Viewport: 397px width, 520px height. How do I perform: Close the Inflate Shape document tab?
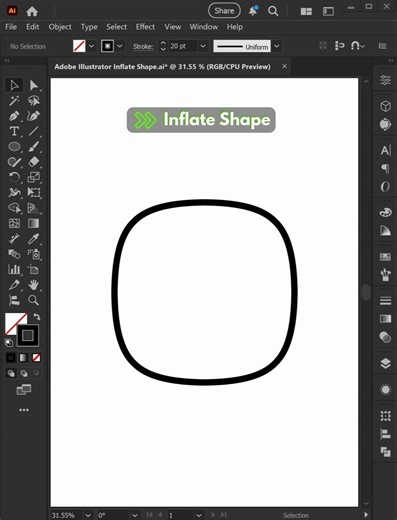coord(284,66)
